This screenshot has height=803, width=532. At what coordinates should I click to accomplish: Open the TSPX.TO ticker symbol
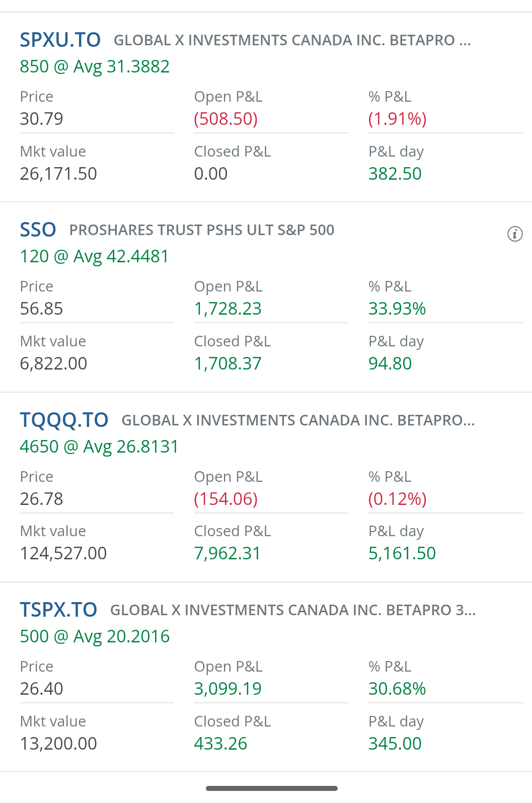tap(58, 610)
